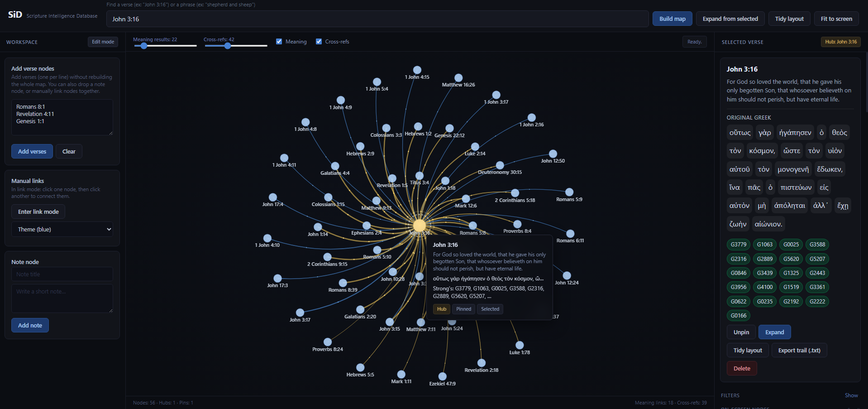Image resolution: width=868 pixels, height=409 pixels.
Task: Click the Greek word μονογενῆ
Action: pos(793,169)
